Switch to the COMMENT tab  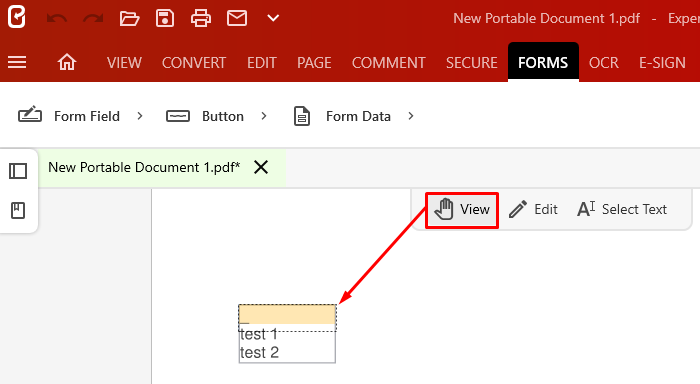point(388,63)
